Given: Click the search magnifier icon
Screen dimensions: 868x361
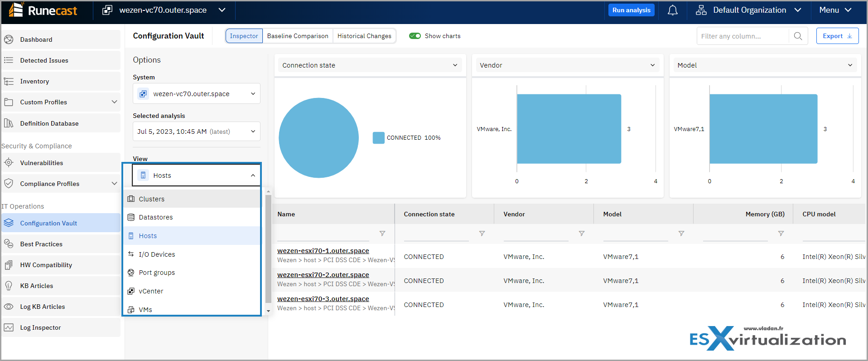Looking at the screenshot, I should (798, 36).
